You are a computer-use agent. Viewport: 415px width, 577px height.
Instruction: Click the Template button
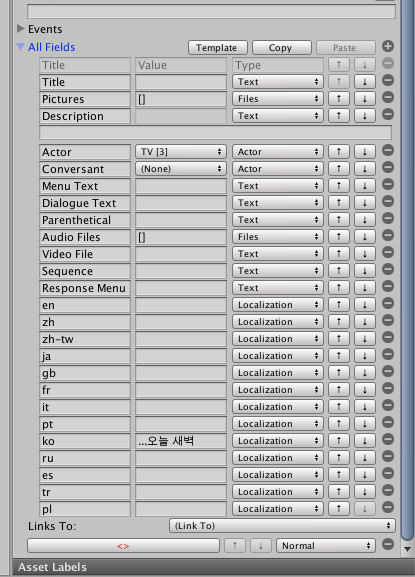[218, 48]
